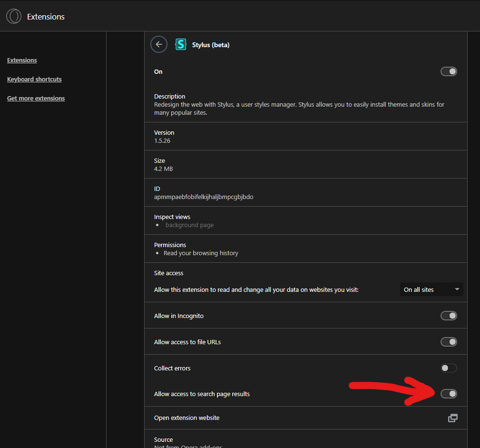Select the extension ID text apmmpaebfobifelkijhaljbmpcgbjbdo

(x=204, y=197)
